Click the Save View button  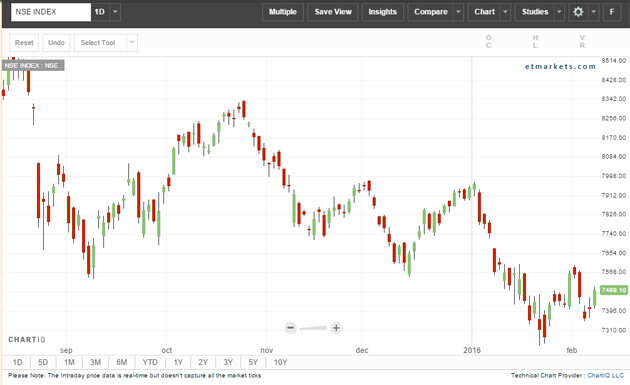click(333, 12)
